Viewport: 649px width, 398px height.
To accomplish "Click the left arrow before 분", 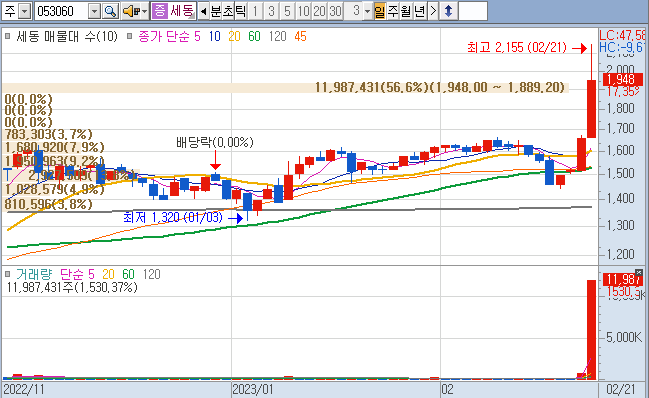I will click(x=203, y=11).
